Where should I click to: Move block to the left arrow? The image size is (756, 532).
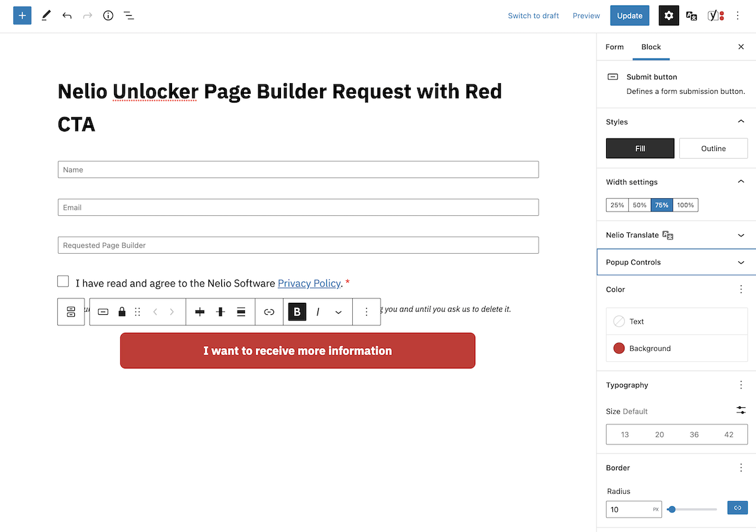coord(155,312)
